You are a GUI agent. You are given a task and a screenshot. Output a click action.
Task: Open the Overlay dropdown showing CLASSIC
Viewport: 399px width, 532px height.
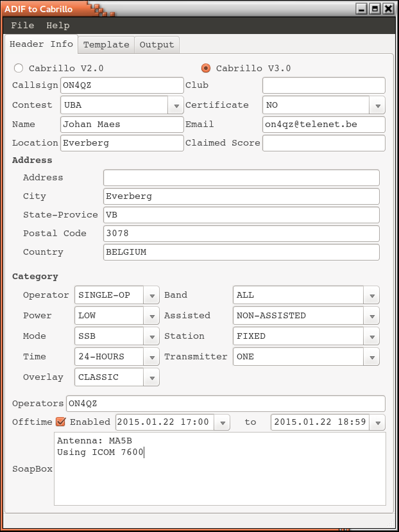coord(152,378)
